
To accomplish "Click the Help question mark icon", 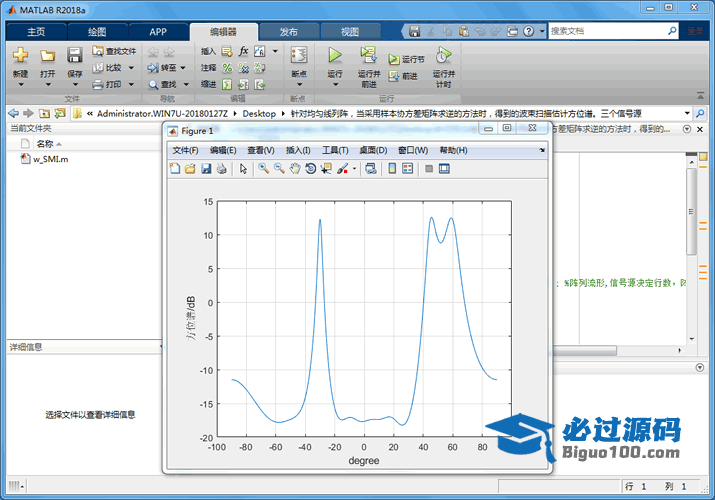I will pos(528,31).
